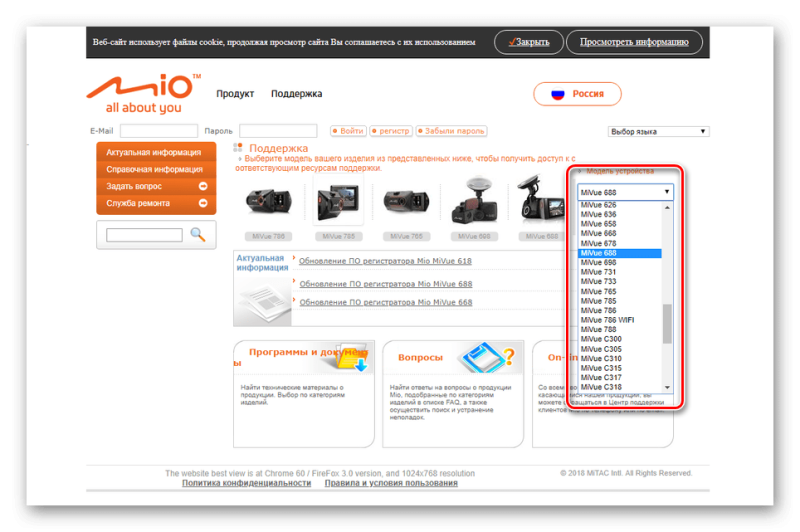
Task: Click the Войти login button
Action: click(348, 131)
